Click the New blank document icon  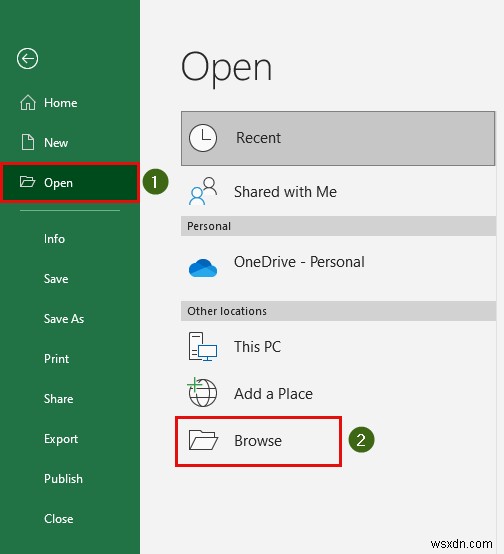28,143
